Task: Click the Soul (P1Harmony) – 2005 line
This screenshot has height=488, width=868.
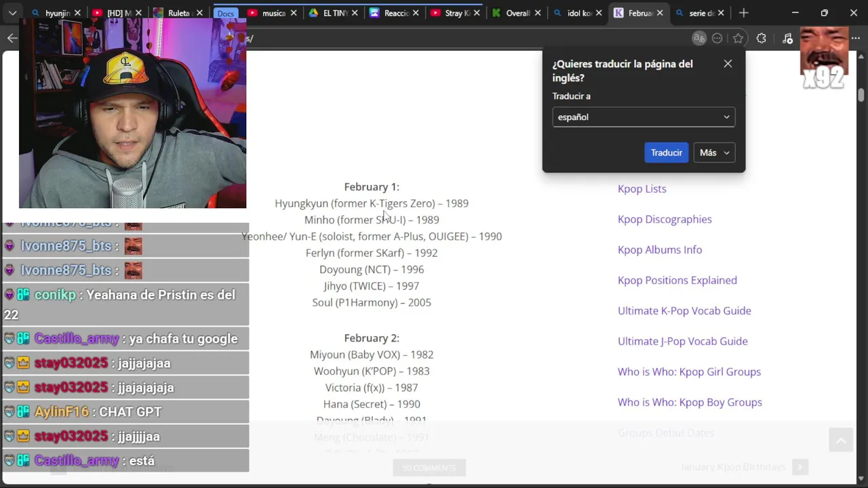Action: tap(372, 302)
